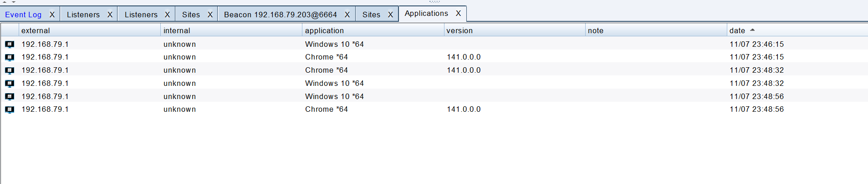Viewport: 868px width, 184px height.
Task: Close the Event Log tab
Action: pyautogui.click(x=52, y=15)
